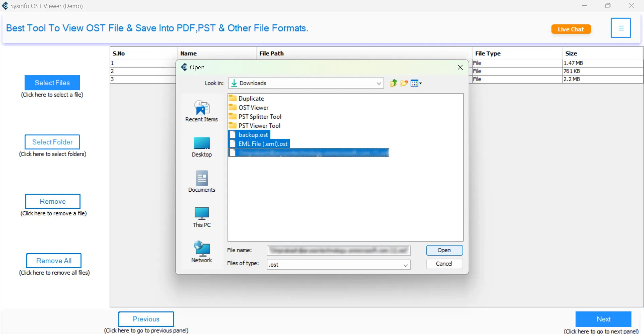This screenshot has width=644, height=334.
Task: Open the PST Viewer Tool folder
Action: (255, 126)
